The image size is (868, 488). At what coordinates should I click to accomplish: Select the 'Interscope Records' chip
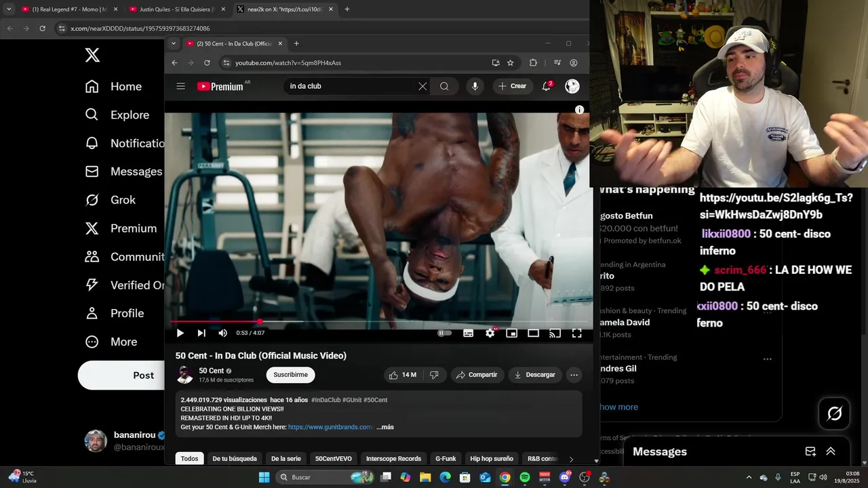(x=393, y=459)
